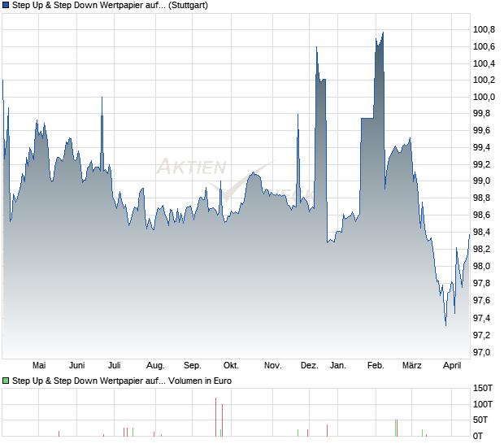Click the 97,2 price axis value
The width and height of the screenshot is (504, 444).
point(481,335)
